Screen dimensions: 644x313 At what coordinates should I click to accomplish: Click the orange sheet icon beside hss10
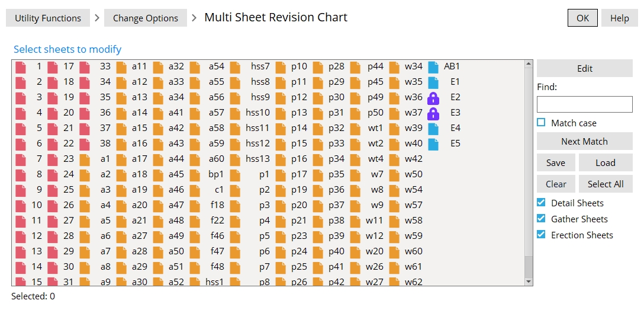click(x=235, y=113)
